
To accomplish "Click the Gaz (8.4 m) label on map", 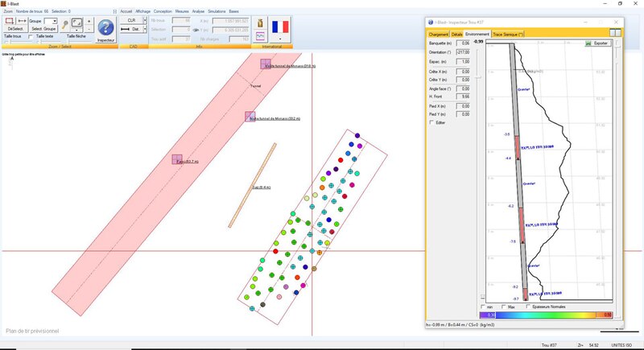I will tap(262, 187).
